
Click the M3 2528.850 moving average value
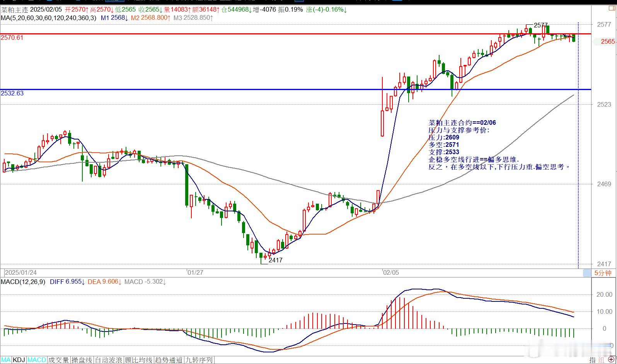(x=193, y=17)
